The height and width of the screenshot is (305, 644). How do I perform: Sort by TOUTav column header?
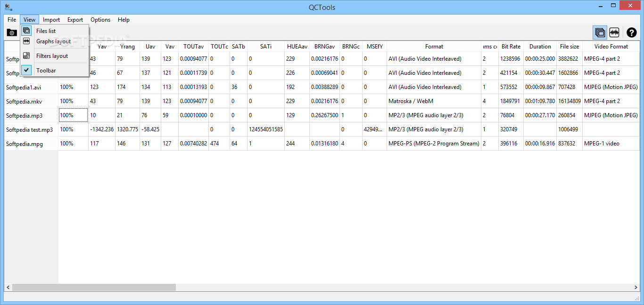194,47
